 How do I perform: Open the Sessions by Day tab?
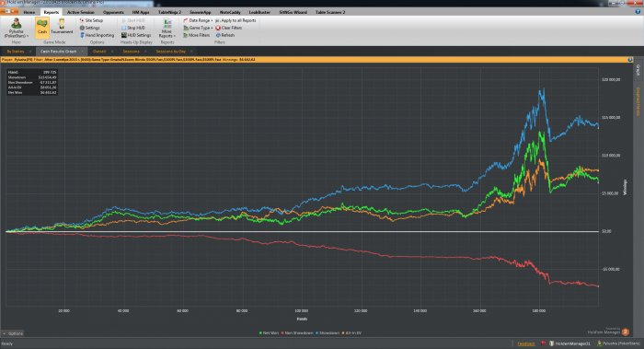tap(171, 52)
